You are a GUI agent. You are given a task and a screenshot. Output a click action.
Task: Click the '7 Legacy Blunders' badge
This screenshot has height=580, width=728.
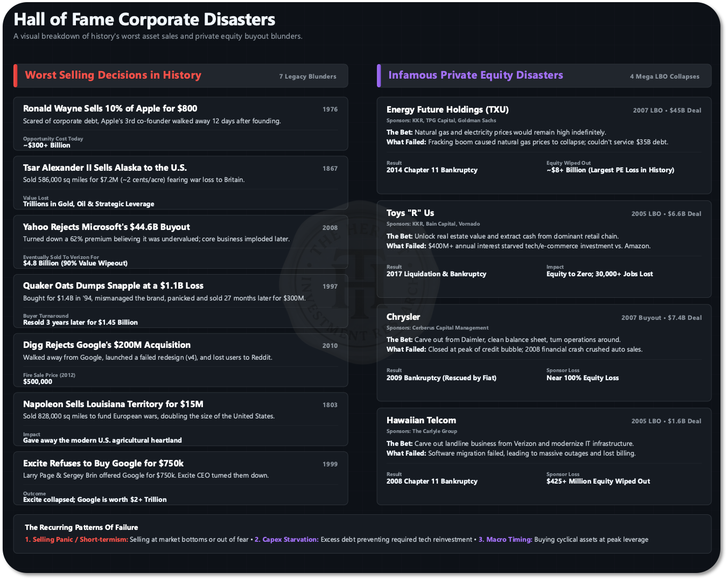(x=307, y=76)
